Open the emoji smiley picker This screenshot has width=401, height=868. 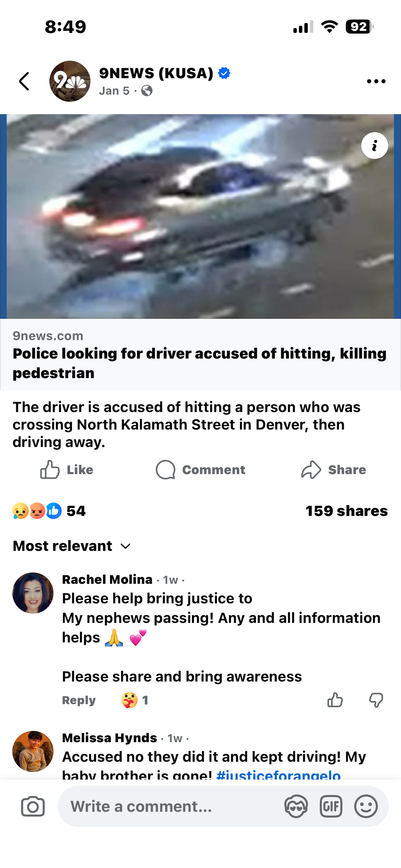[366, 806]
